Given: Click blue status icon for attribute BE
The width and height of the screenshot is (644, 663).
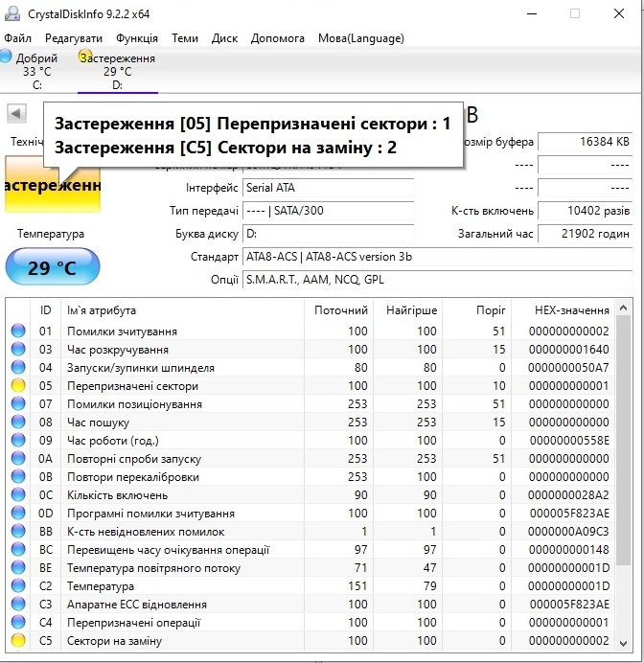Looking at the screenshot, I should tap(18, 567).
